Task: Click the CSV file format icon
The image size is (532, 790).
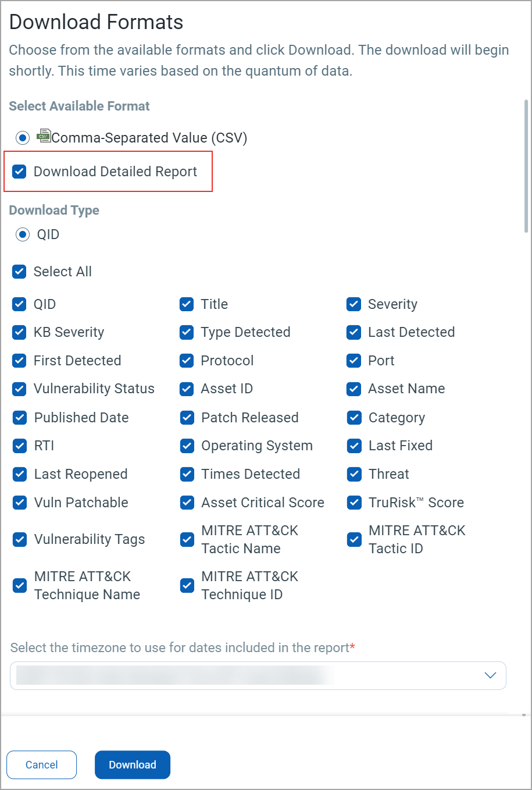Action: (44, 136)
